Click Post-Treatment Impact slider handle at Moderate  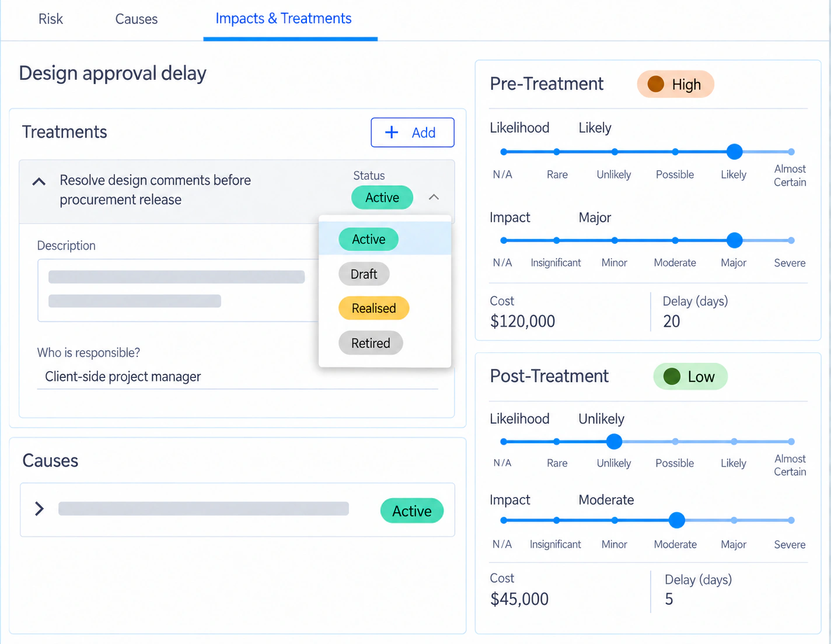click(676, 520)
